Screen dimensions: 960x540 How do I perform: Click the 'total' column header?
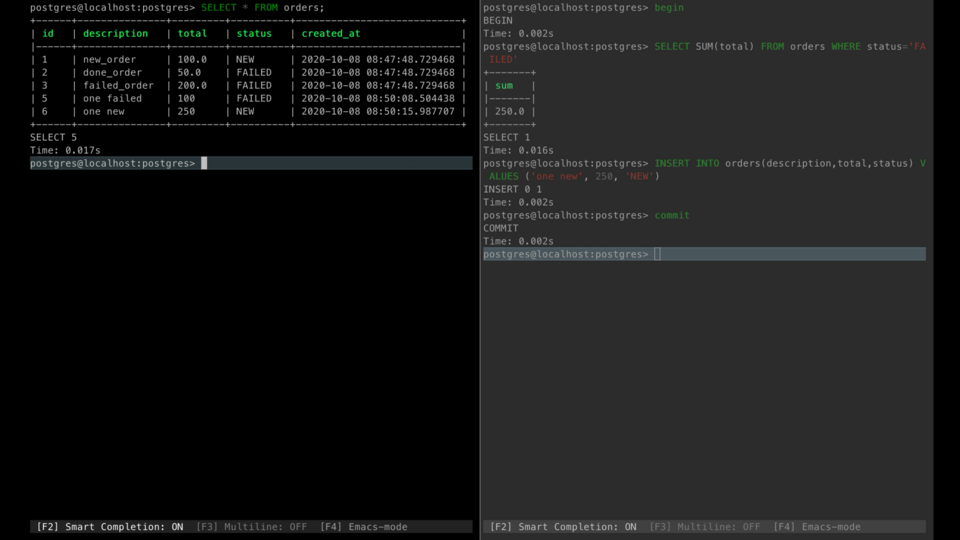pyautogui.click(x=192, y=34)
